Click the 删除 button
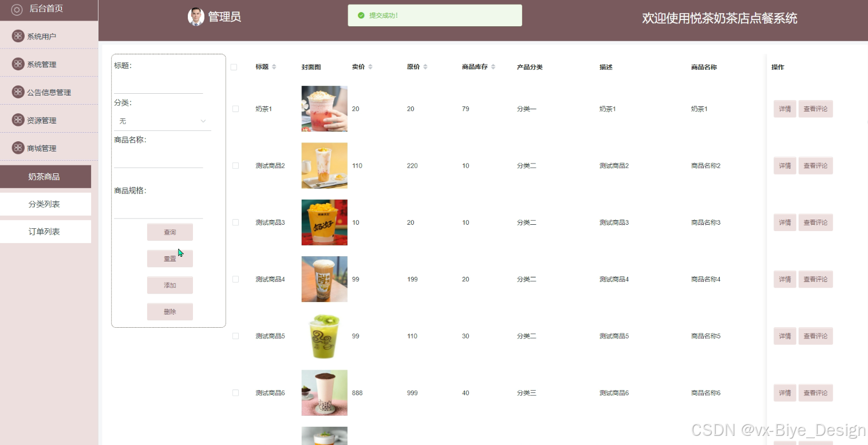Viewport: 868px width, 445px height. (170, 312)
